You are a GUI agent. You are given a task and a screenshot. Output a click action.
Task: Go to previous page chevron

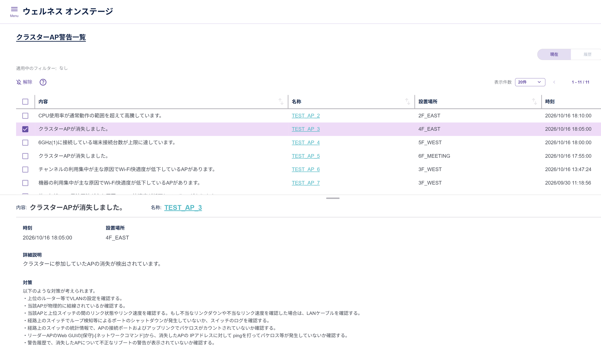(554, 82)
